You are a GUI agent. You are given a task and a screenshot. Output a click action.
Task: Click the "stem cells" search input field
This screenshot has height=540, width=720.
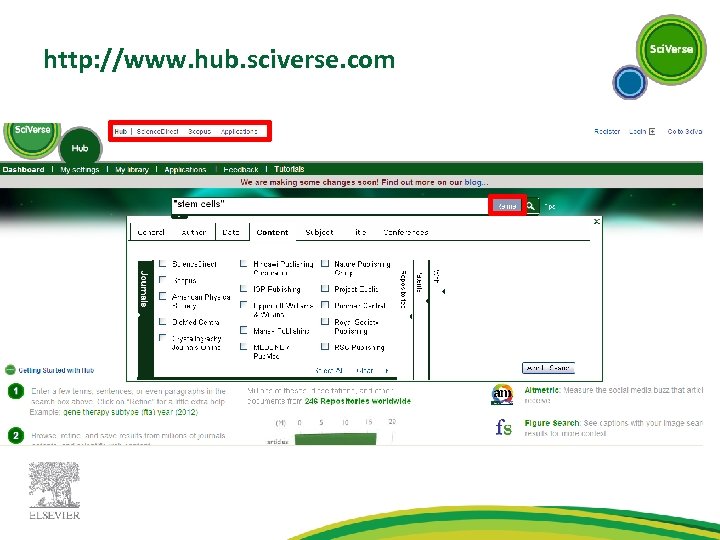click(329, 205)
